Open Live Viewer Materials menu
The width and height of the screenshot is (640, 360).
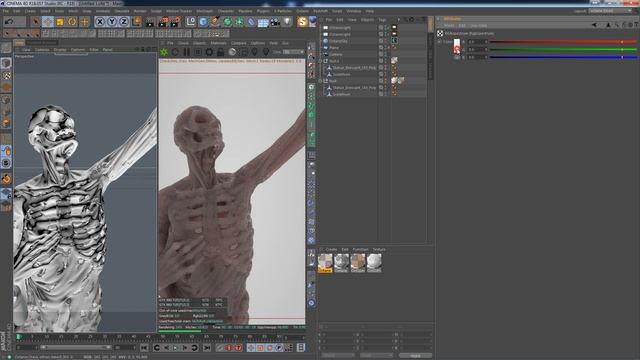[x=218, y=43]
